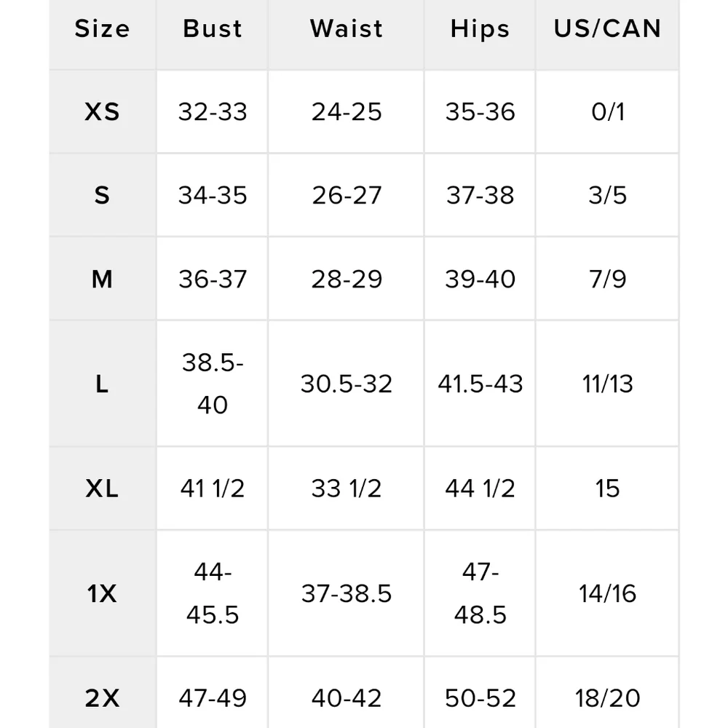
Task: Click the 28-29 waist cell
Action: (347, 279)
